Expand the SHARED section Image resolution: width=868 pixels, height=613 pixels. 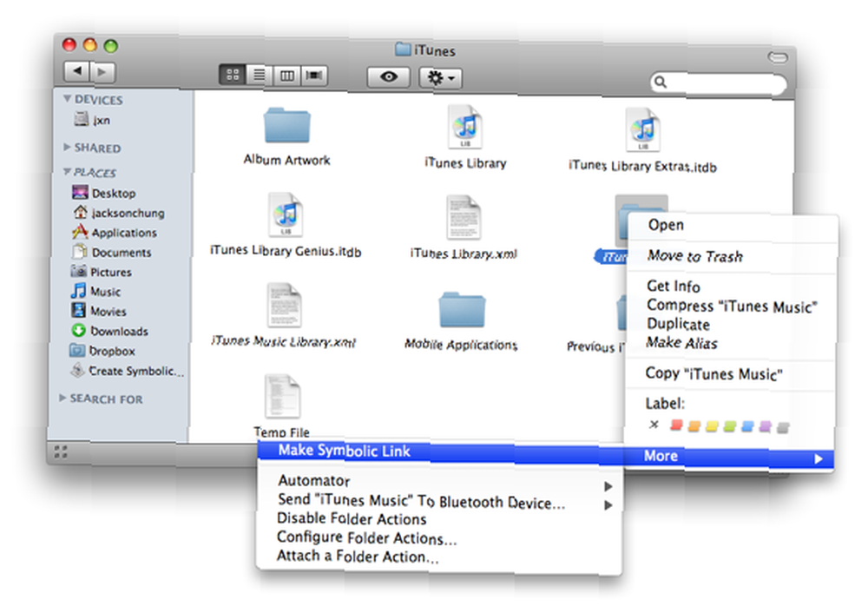(x=67, y=147)
